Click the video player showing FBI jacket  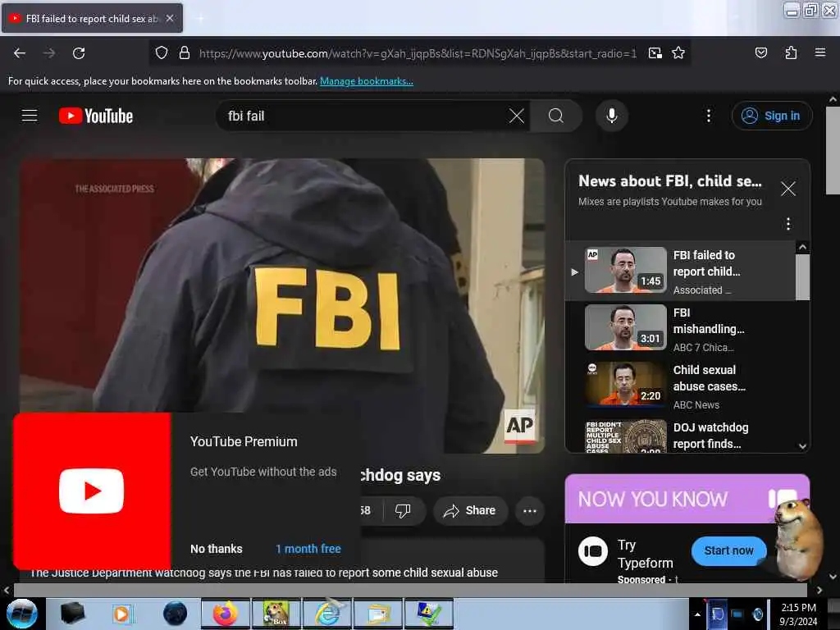(282, 305)
